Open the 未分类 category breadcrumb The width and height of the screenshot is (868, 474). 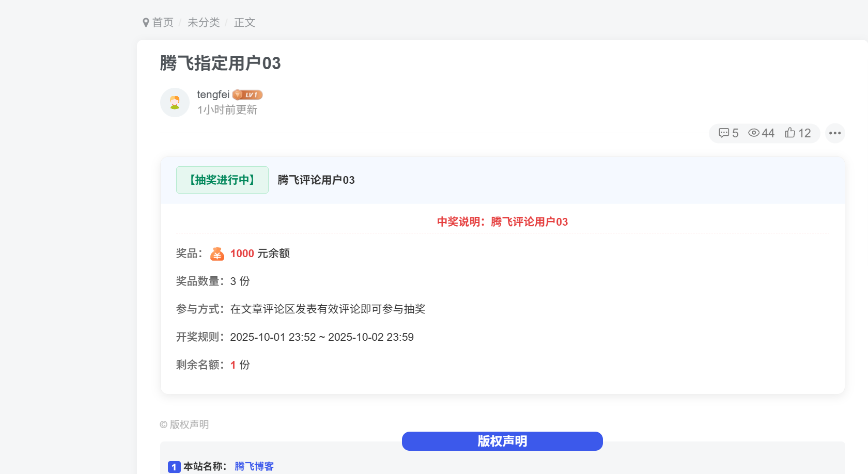[204, 22]
